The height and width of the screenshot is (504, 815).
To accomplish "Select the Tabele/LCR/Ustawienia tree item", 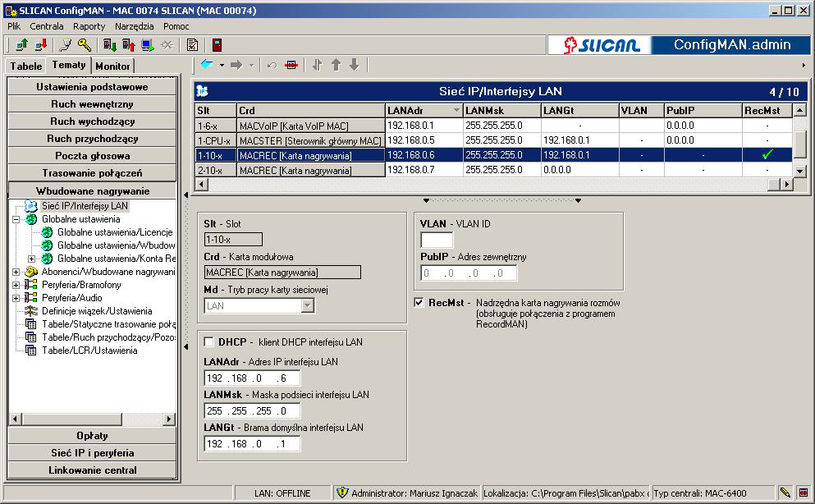I will pos(89,351).
